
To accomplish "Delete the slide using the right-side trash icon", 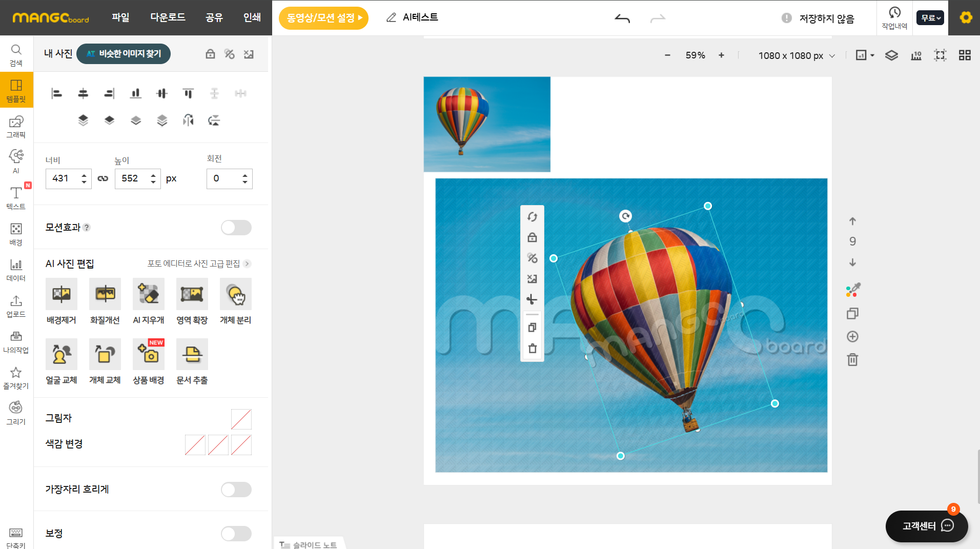I will tap(852, 359).
